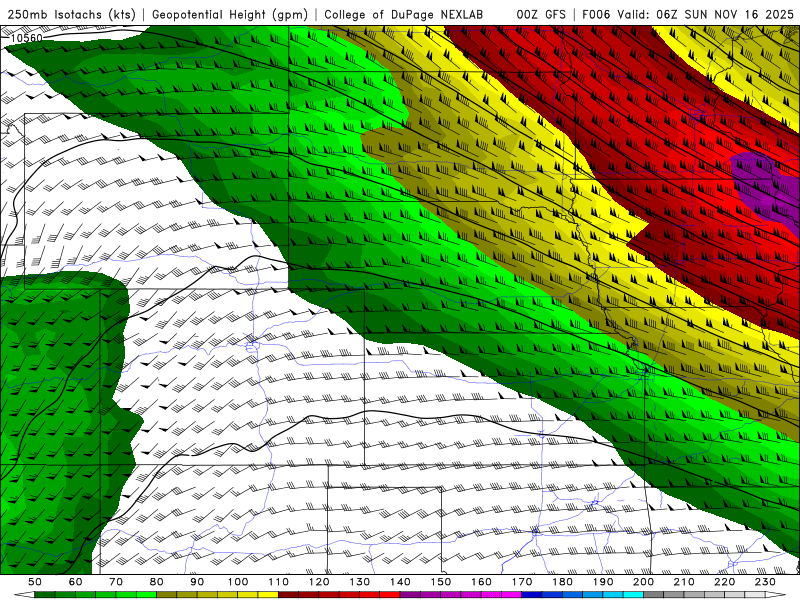Image resolution: width=800 pixels, height=600 pixels.
Task: Click the bright red swatch just below 140
Action: click(x=390, y=594)
